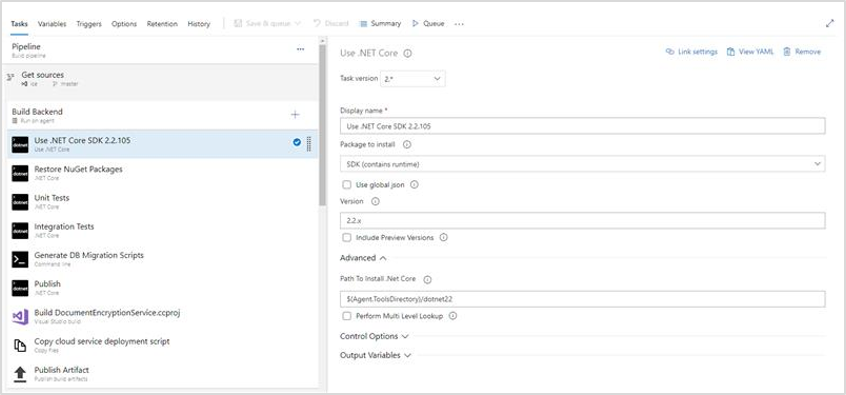Open the Retention tab
Viewport: 846px width, 395px height.
(x=162, y=24)
